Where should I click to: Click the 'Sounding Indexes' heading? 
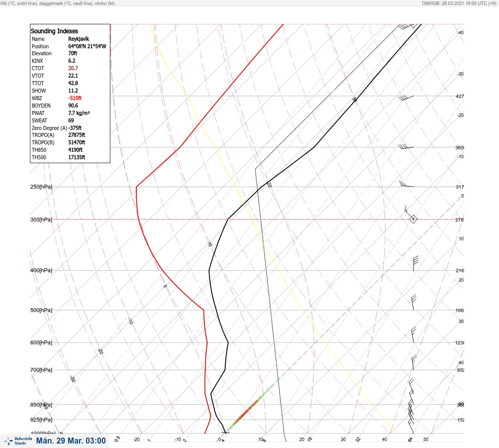[x=54, y=31]
